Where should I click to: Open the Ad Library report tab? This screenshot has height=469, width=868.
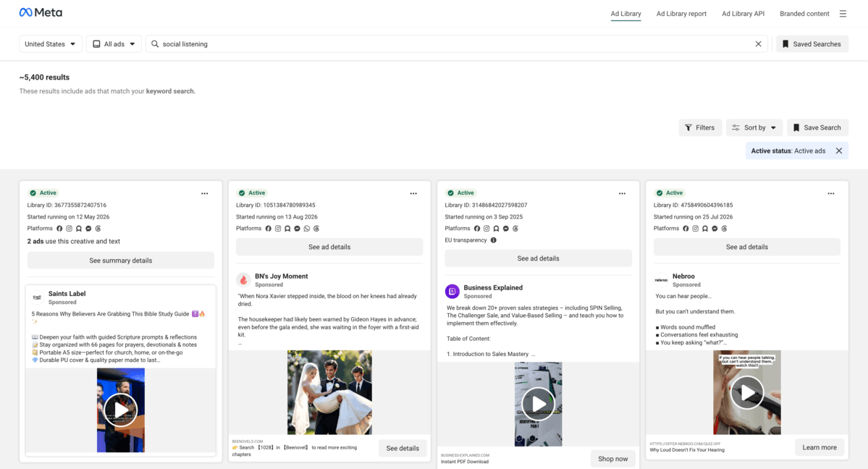681,14
